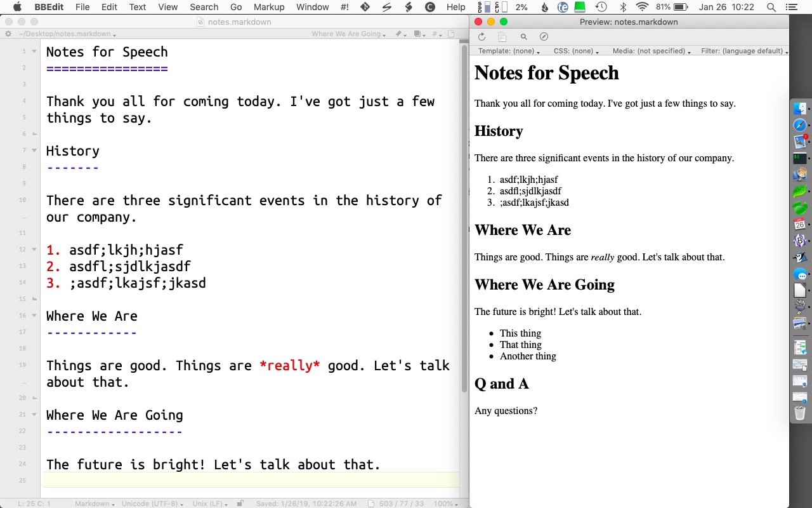
Task: Open Messages from the dock
Action: pos(800,274)
